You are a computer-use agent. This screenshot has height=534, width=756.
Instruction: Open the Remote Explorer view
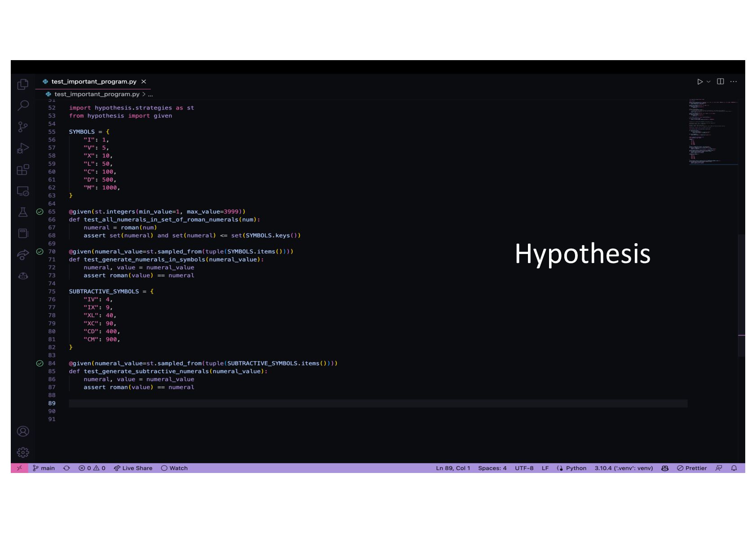(23, 191)
